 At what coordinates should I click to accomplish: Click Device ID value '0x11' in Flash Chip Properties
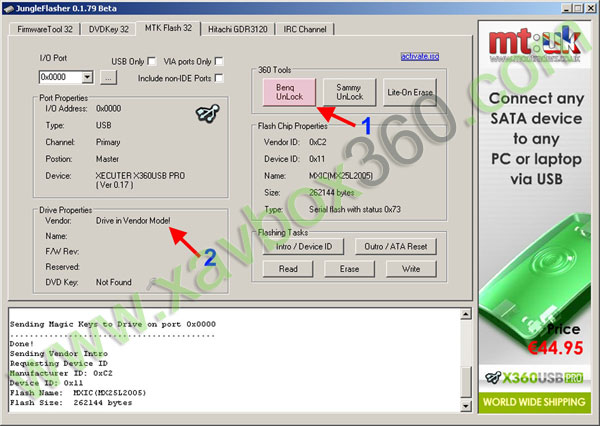pyautogui.click(x=317, y=159)
